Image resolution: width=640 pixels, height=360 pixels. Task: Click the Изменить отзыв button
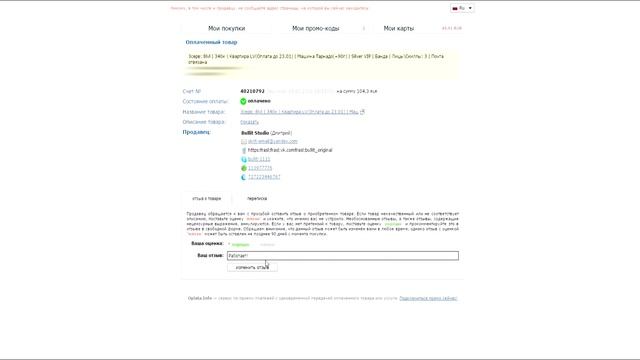click(x=252, y=267)
